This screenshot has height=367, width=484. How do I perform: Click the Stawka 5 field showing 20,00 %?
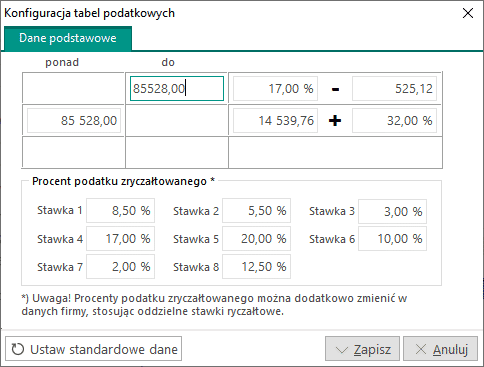click(256, 239)
